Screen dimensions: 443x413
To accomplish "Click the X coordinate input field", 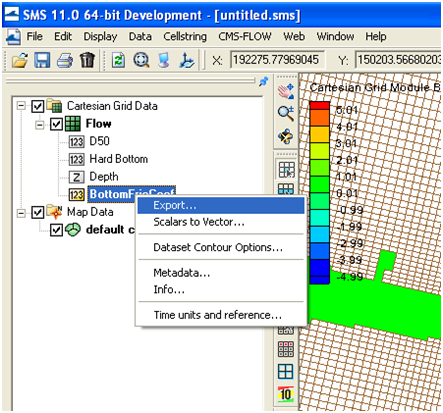I will [277, 60].
